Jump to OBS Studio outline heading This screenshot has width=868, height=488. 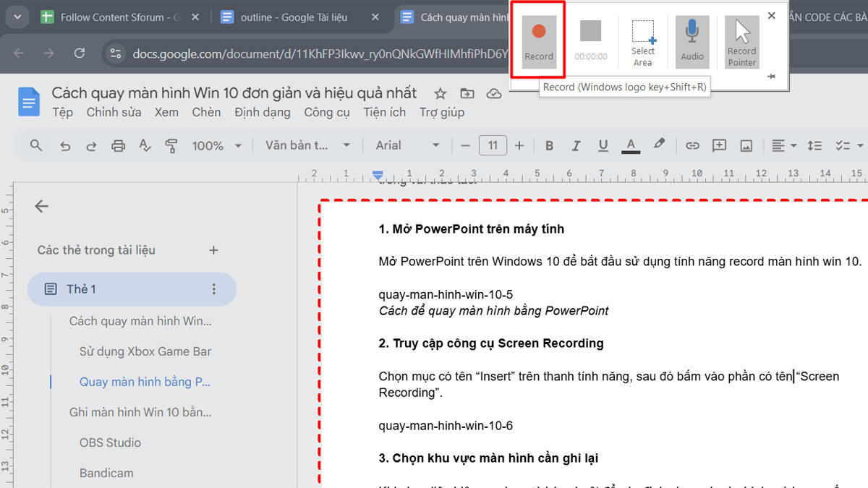point(110,442)
